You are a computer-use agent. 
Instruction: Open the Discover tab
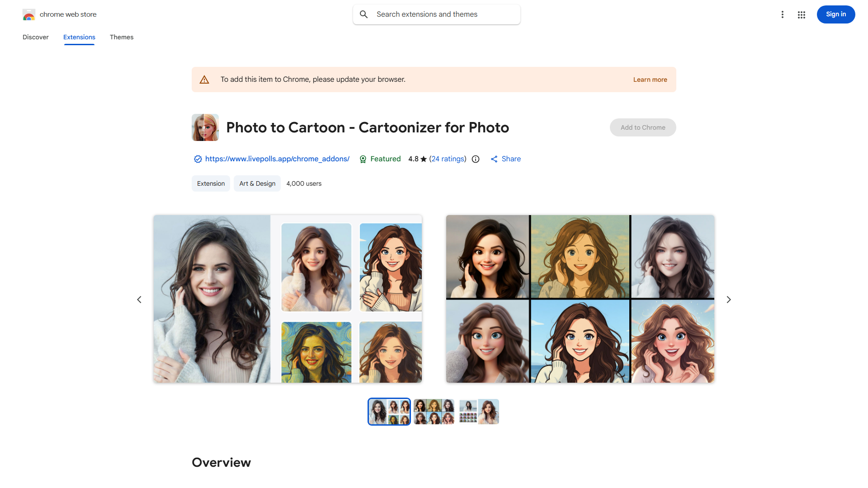[x=35, y=37]
